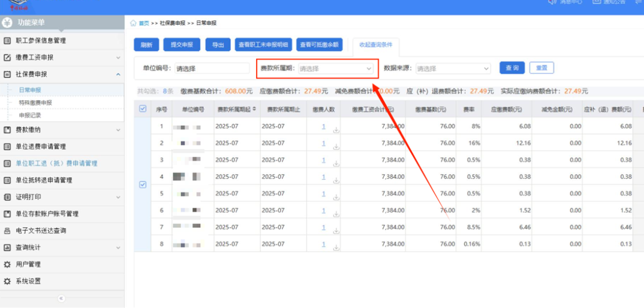Switch to the 收起查询条件 tab
The height and width of the screenshot is (308, 644).
[375, 45]
